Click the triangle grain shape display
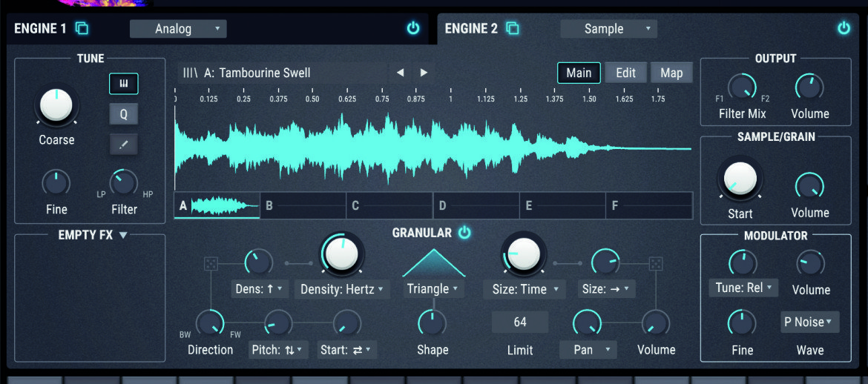Image resolution: width=868 pixels, height=384 pixels. 433,263
